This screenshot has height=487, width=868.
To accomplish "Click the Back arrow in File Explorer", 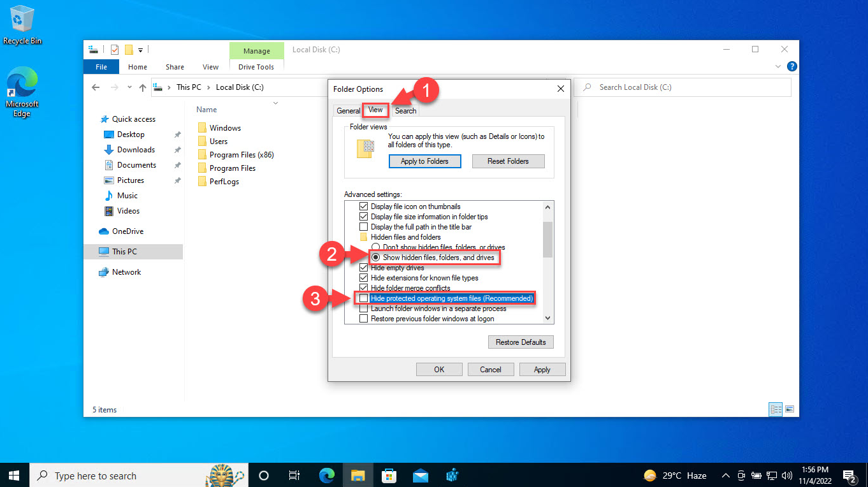I will pyautogui.click(x=96, y=87).
